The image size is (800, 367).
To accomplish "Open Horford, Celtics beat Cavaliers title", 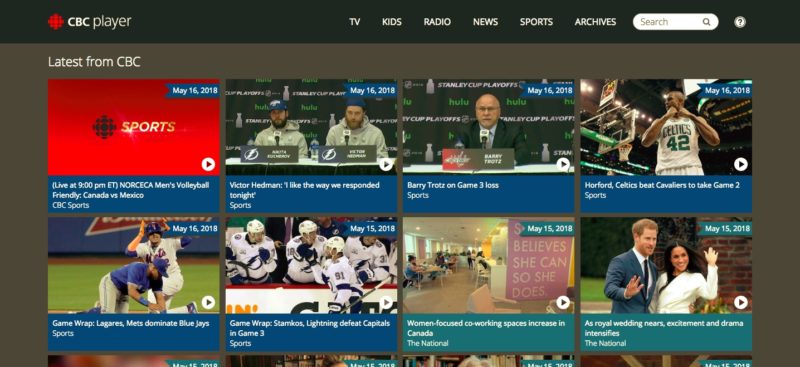I will [x=662, y=185].
